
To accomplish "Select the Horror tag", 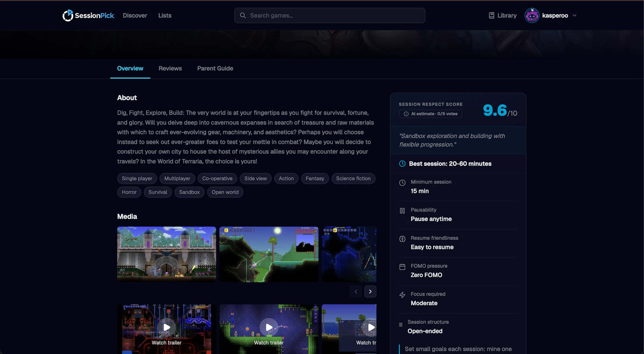I will point(129,192).
